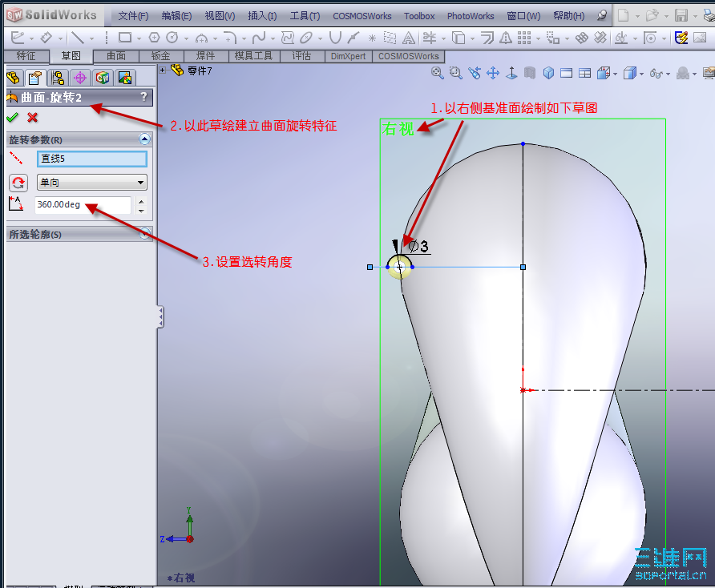This screenshot has height=588, width=715.
Task: Select the Smart Dimension tool
Action: pos(46,38)
